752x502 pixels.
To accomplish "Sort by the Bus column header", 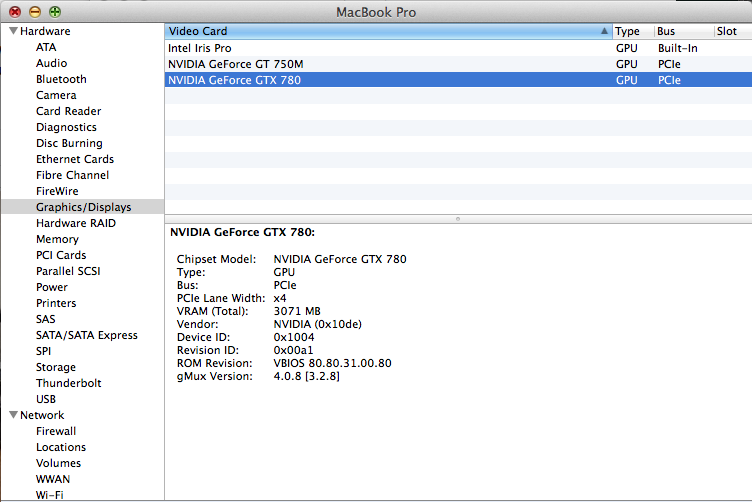I will 684,31.
